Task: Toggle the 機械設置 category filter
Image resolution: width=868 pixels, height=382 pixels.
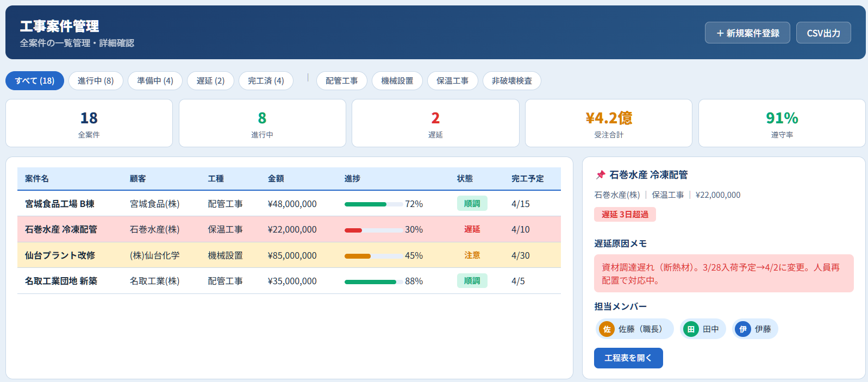Action: point(397,81)
